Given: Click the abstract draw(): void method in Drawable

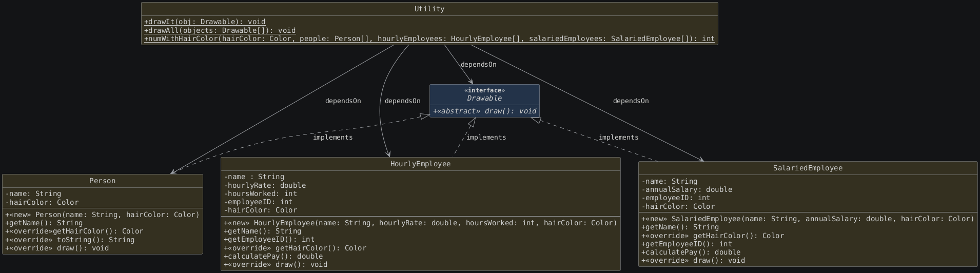Looking at the screenshot, I should pos(484,111).
